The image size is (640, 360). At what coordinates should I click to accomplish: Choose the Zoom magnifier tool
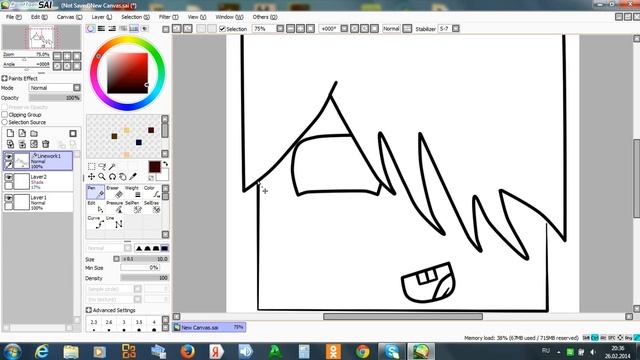point(102,176)
